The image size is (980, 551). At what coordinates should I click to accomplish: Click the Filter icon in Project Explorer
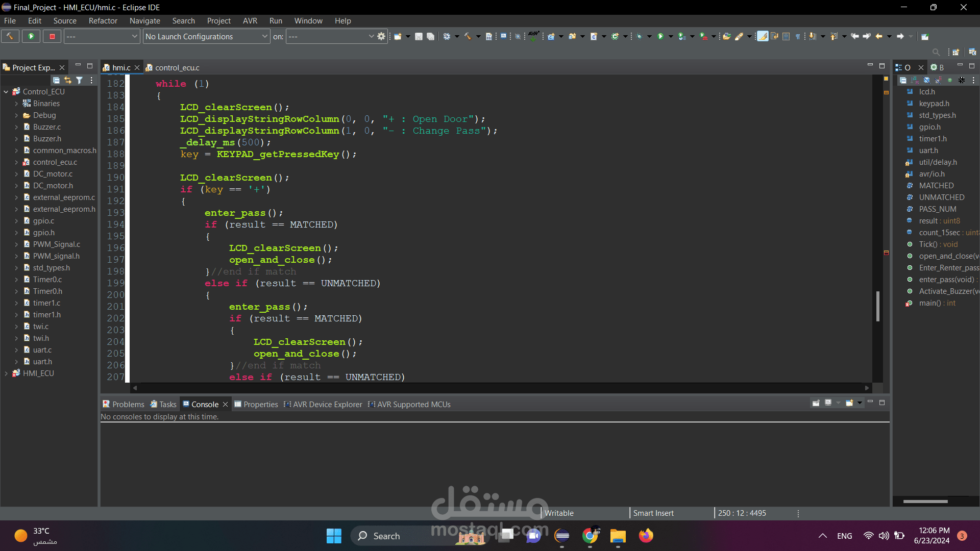(79, 80)
